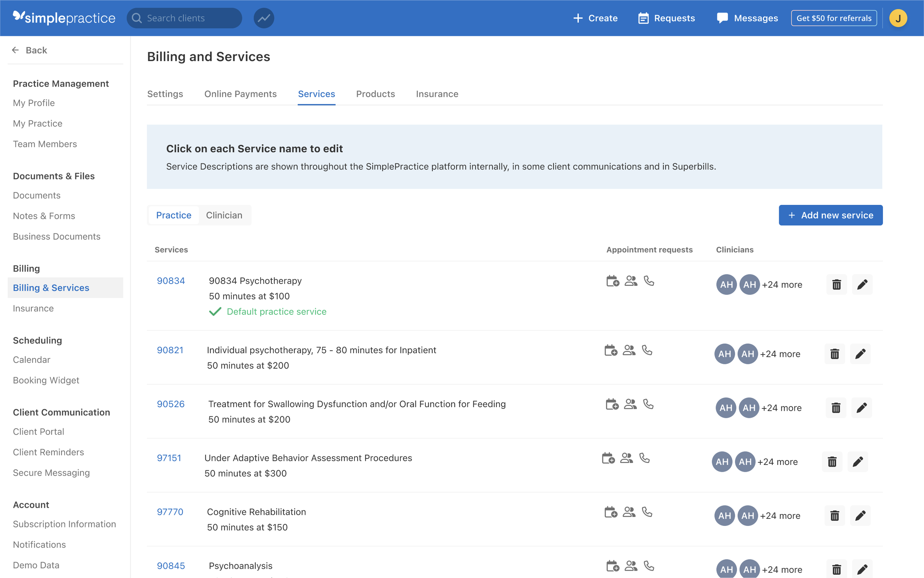The height and width of the screenshot is (578, 924).
Task: Open Requests in top bar
Action: coord(666,18)
